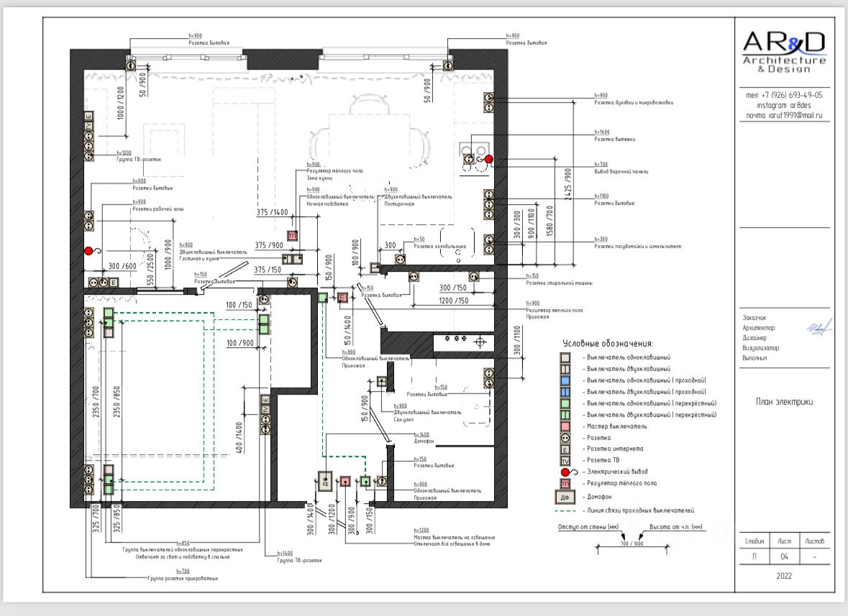The image size is (848, 616).
Task: Click the 'Розетка стиральной машины' annotation
Action: (559, 282)
